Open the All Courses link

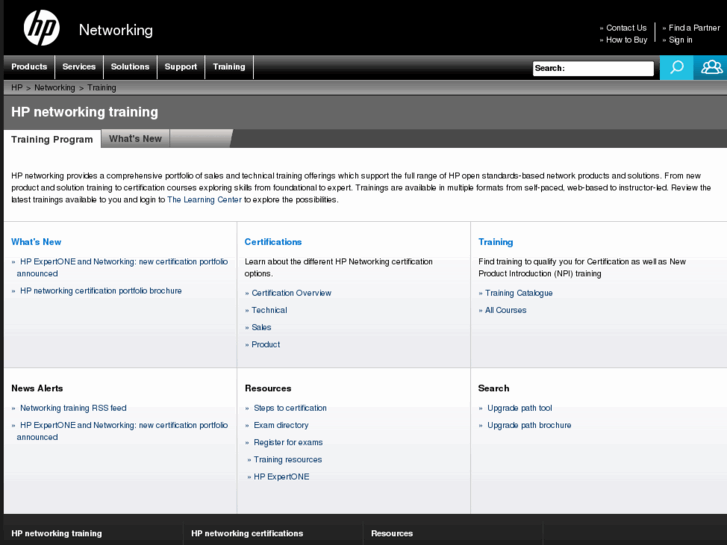(506, 310)
